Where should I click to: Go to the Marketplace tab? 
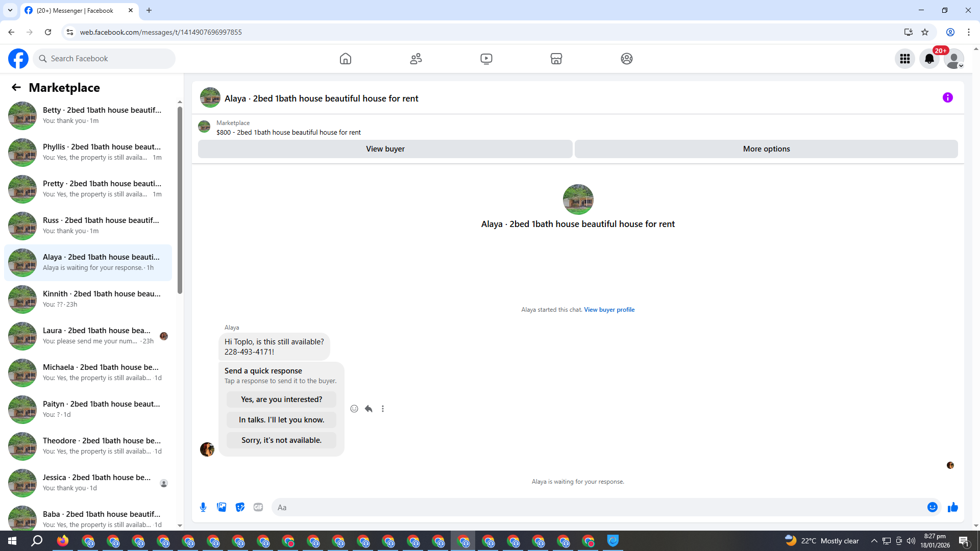556,59
